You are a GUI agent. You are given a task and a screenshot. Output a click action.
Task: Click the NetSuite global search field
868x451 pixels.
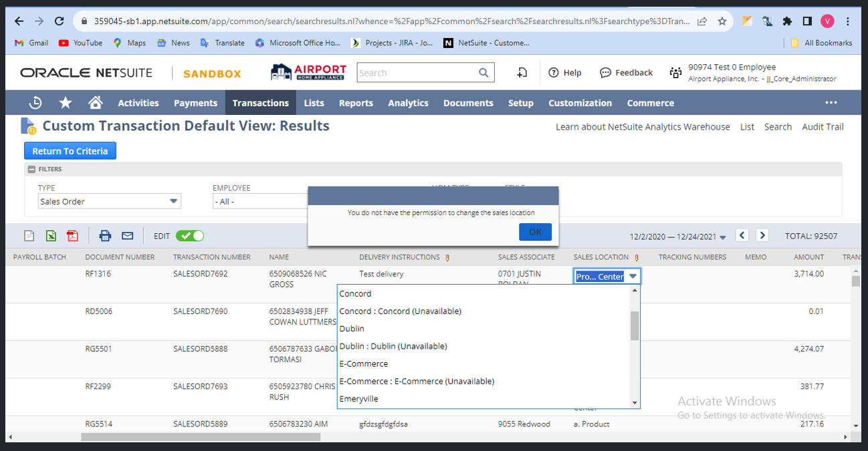point(417,73)
